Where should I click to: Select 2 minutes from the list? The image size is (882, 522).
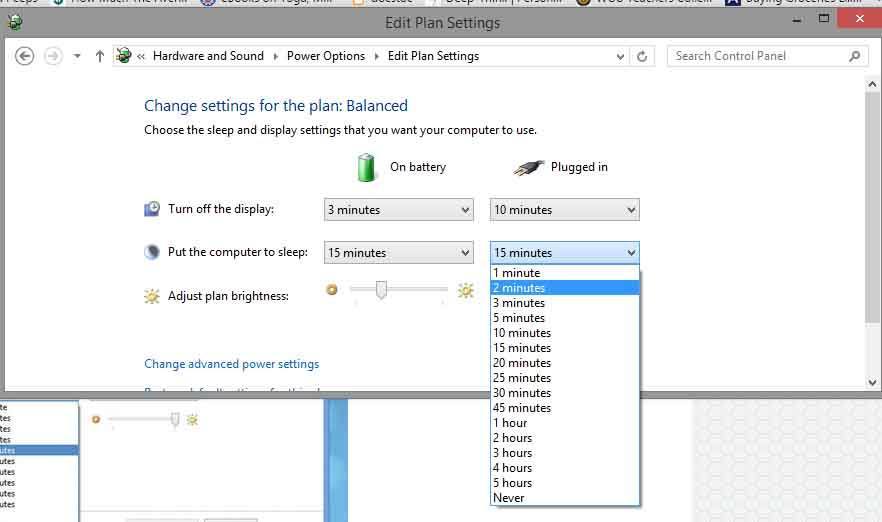(x=565, y=287)
